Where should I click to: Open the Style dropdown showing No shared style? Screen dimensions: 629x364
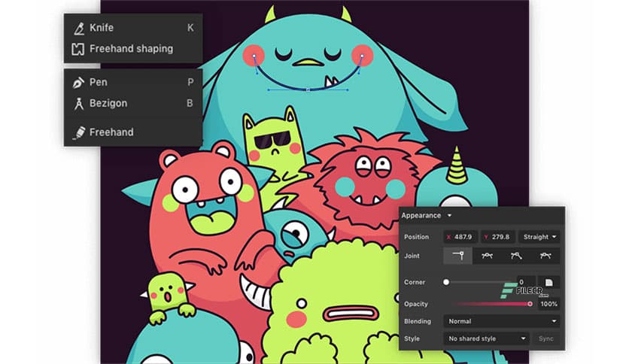(486, 338)
